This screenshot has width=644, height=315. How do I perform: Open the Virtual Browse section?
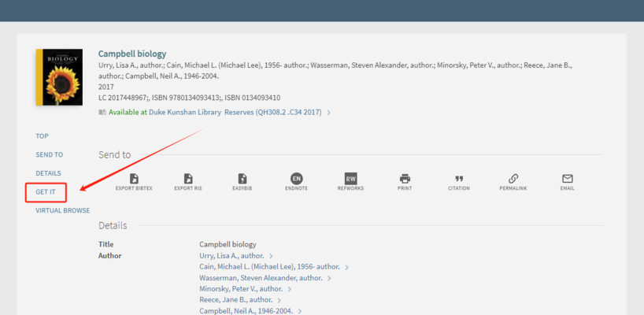tap(62, 210)
